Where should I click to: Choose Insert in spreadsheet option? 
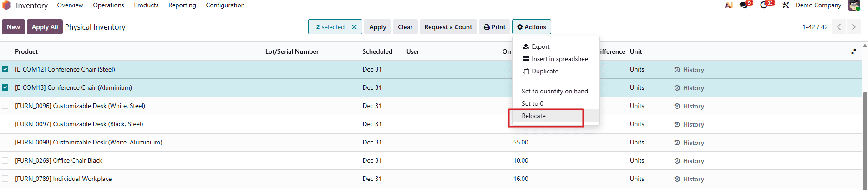click(556, 59)
